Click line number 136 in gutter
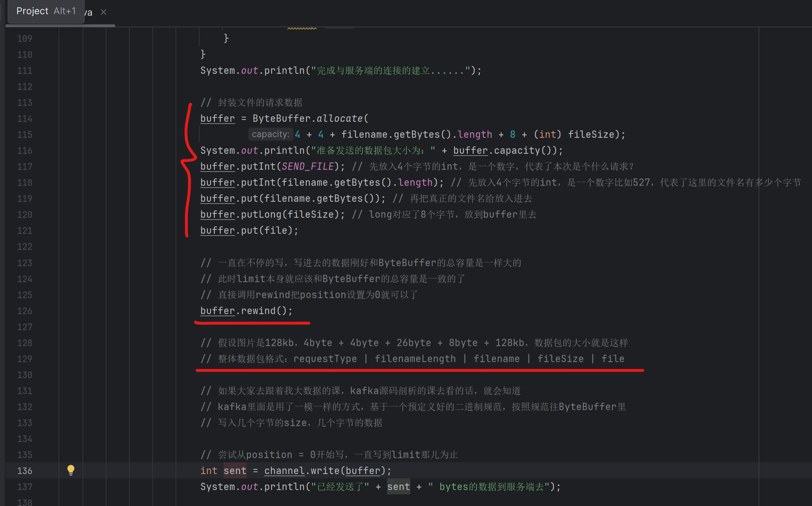Screen dimensions: 812x506 pyautogui.click(x=25, y=471)
